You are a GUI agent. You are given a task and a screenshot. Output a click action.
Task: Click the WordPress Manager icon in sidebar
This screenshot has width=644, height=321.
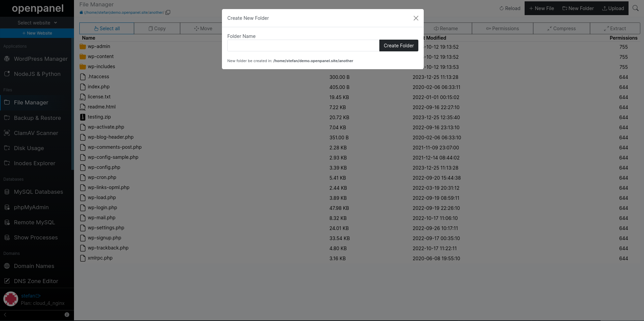[x=7, y=59]
